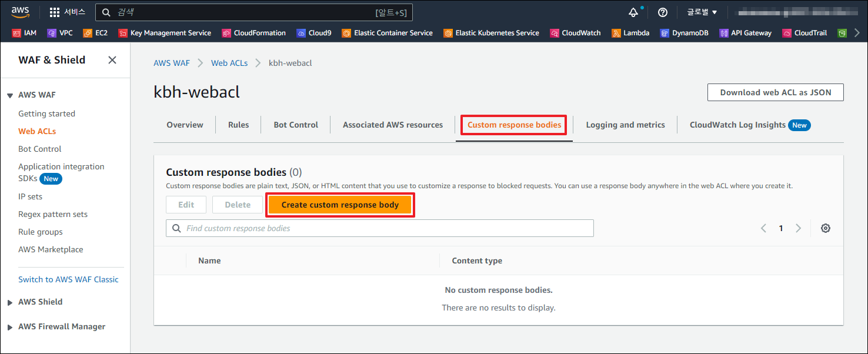Open CloudTrail shortcut
Image resolution: width=868 pixels, height=354 pixels.
804,33
